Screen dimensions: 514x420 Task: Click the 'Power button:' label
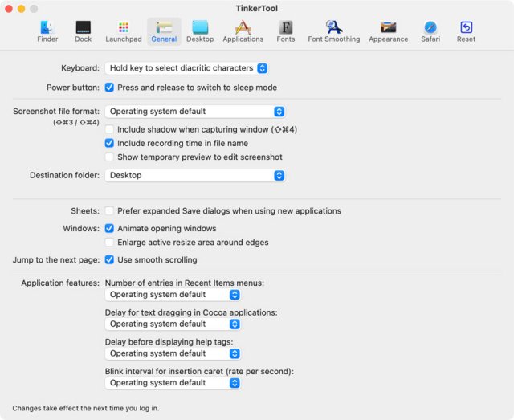click(73, 88)
